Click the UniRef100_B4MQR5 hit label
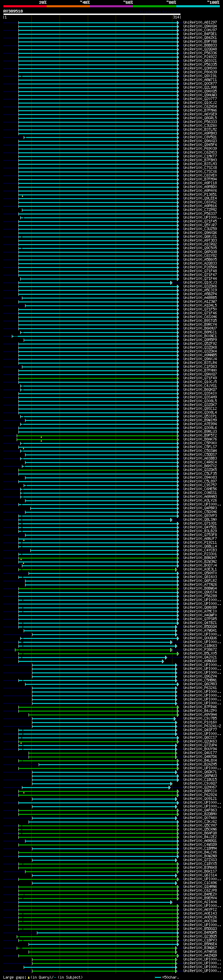The width and height of the screenshot is (223, 980). pos(200,932)
